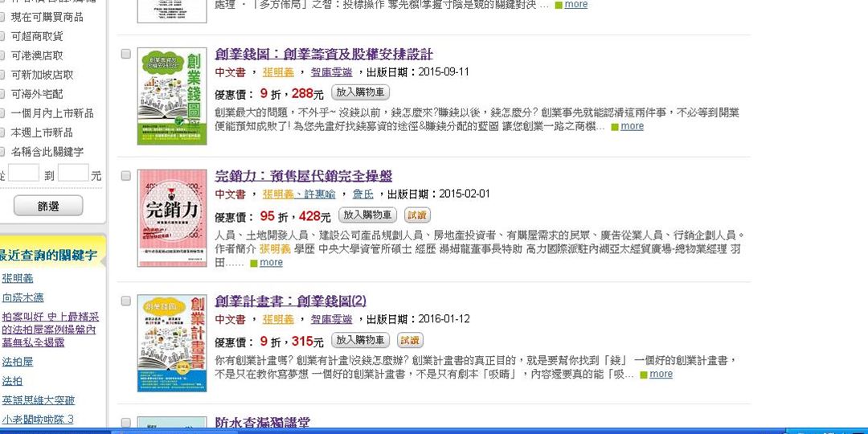Open 防水查漏獨講堂 title link
The height and width of the screenshot is (434, 868).
(x=262, y=423)
